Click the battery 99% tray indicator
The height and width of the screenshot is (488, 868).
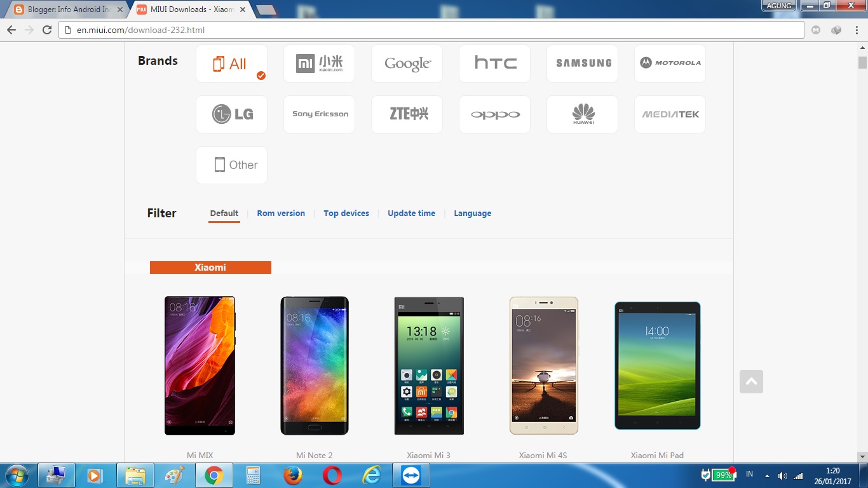tap(722, 475)
